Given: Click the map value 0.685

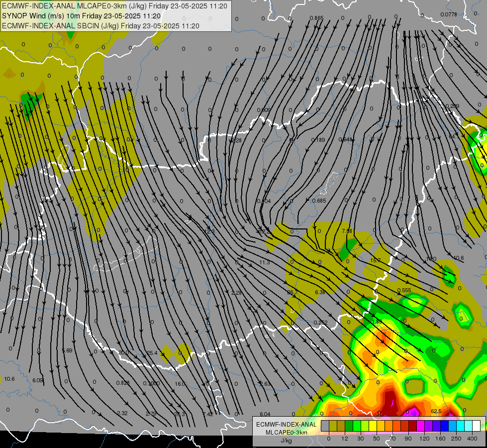Looking at the screenshot, I should pyautogui.click(x=319, y=201).
